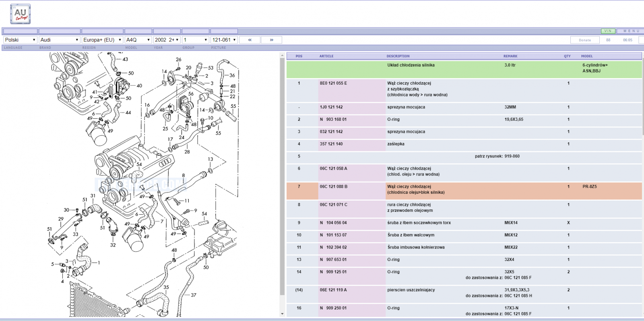
Task: Click description 'zaślepka'
Action: point(396,144)
